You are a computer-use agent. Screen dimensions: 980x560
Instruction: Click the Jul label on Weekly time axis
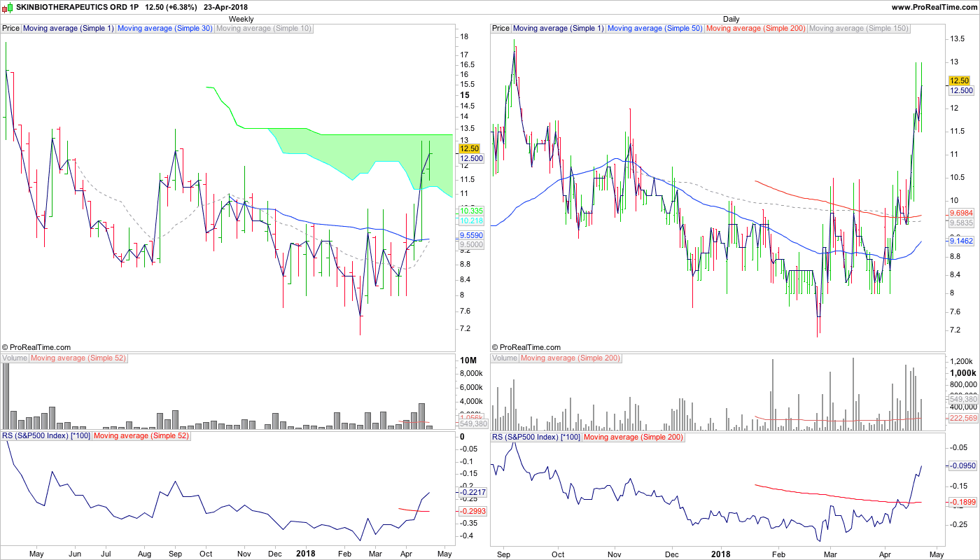pos(106,554)
